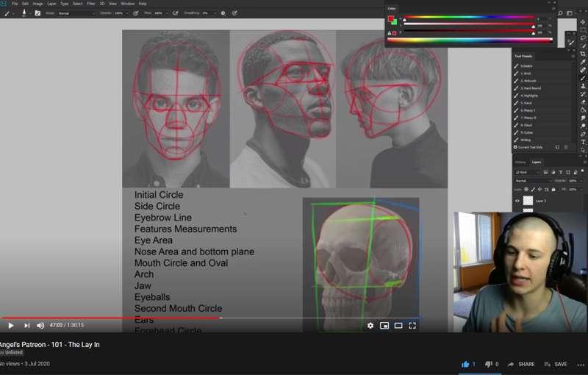Switch to YouTube miniplayer

click(x=384, y=326)
